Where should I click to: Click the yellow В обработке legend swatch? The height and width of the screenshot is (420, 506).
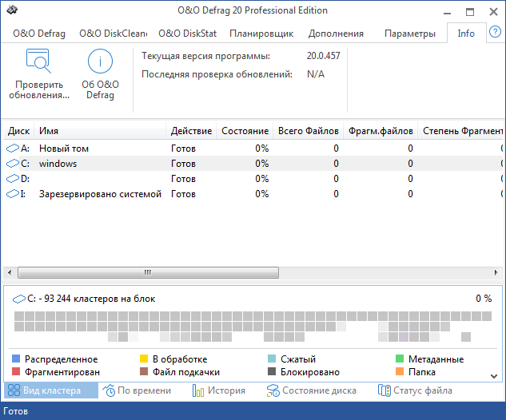point(144,359)
